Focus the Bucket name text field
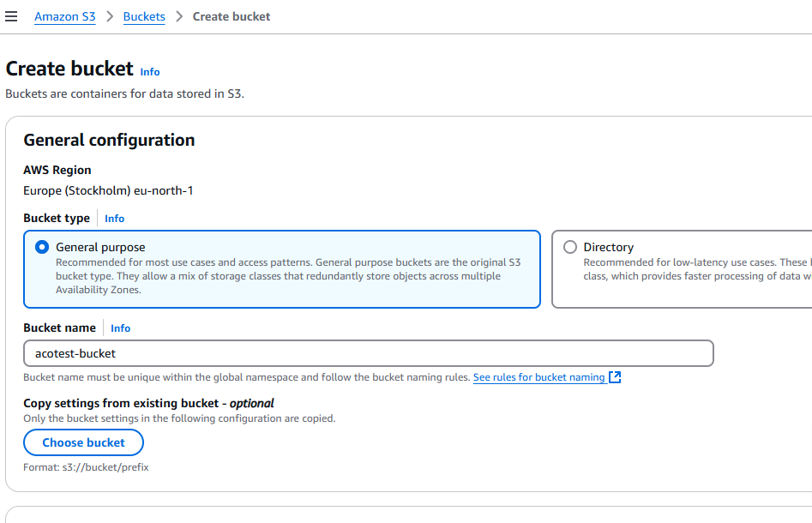The image size is (812, 523). (368, 353)
